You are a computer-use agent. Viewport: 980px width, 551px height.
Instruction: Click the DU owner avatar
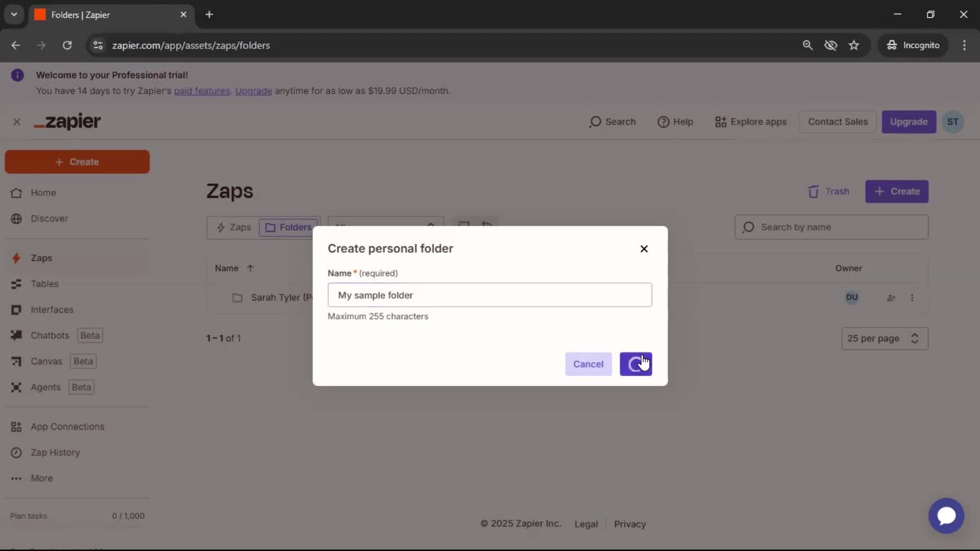(x=852, y=297)
